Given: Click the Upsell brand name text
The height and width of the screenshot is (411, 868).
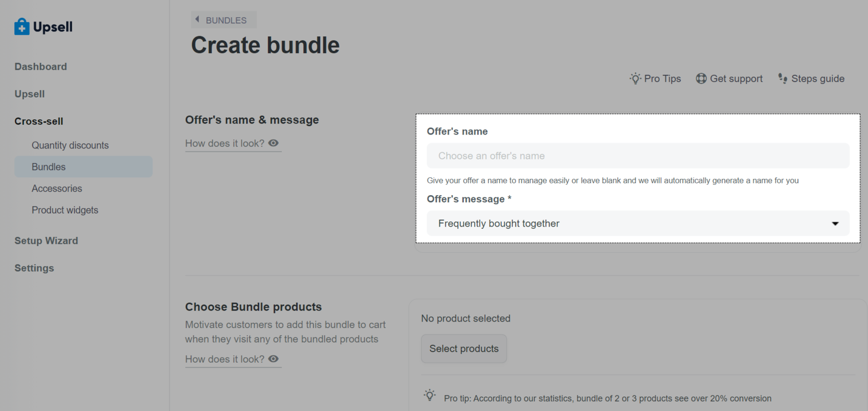Looking at the screenshot, I should [53, 27].
